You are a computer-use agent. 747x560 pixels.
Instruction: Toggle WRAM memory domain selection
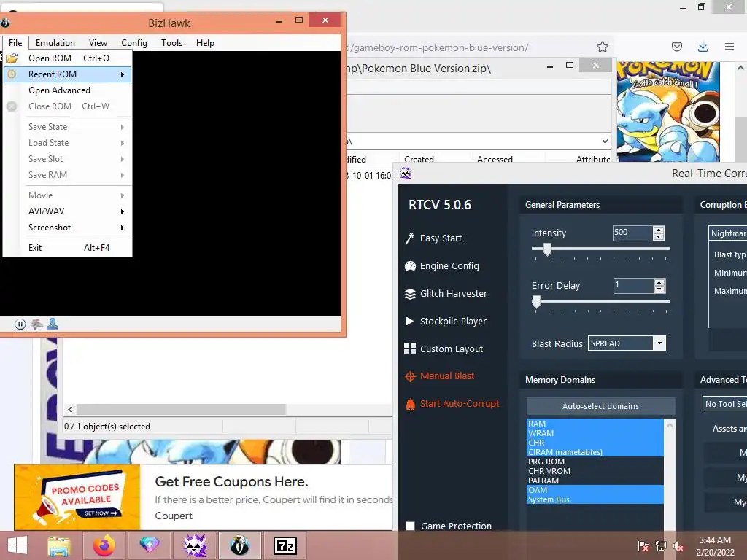[x=595, y=433]
